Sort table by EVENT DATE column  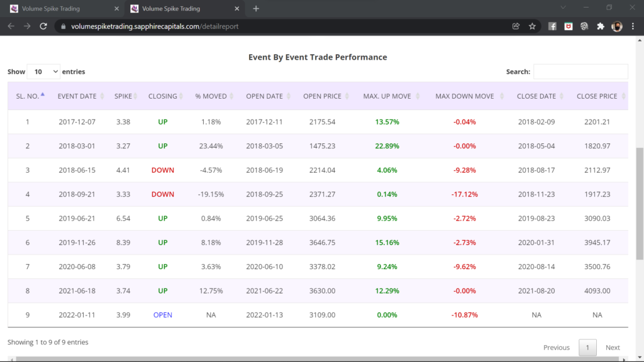coord(79,96)
